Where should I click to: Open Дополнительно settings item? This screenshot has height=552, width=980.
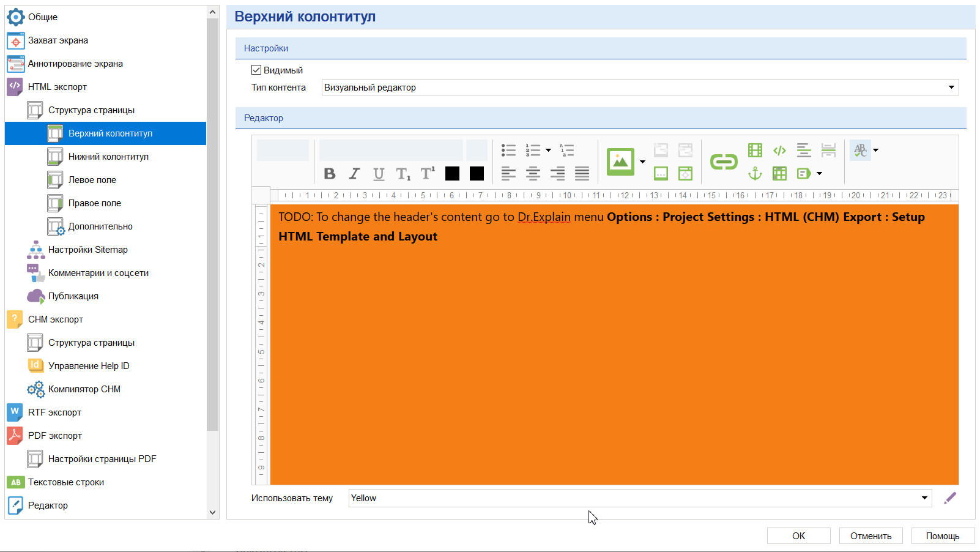[100, 226]
